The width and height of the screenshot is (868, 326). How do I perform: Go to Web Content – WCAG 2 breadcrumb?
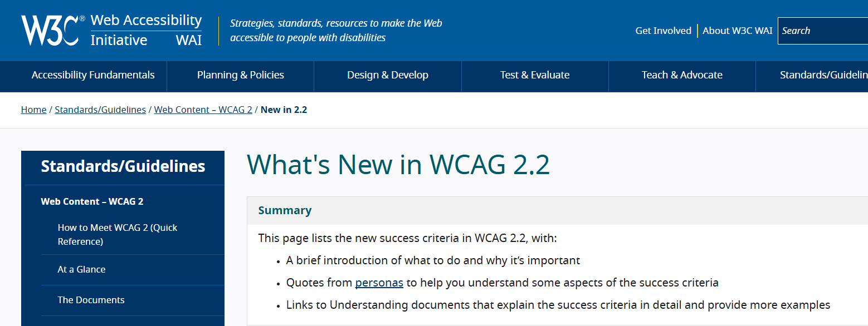(203, 110)
